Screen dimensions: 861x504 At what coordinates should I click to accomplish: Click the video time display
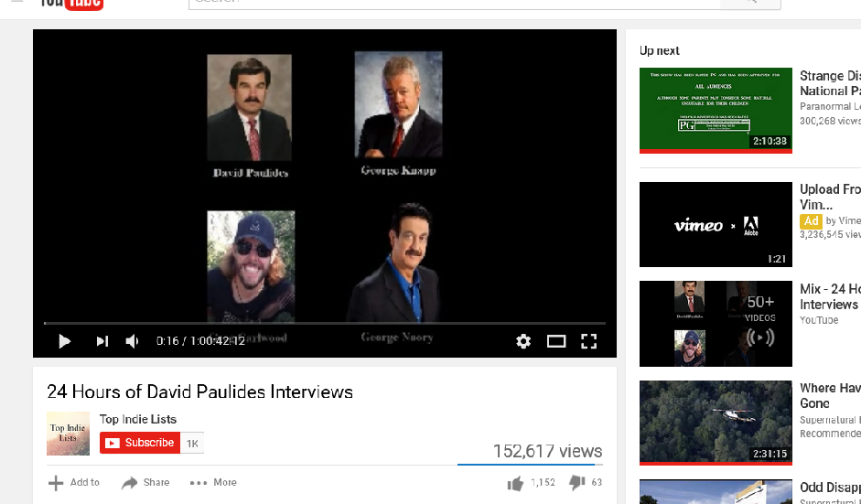(x=200, y=341)
